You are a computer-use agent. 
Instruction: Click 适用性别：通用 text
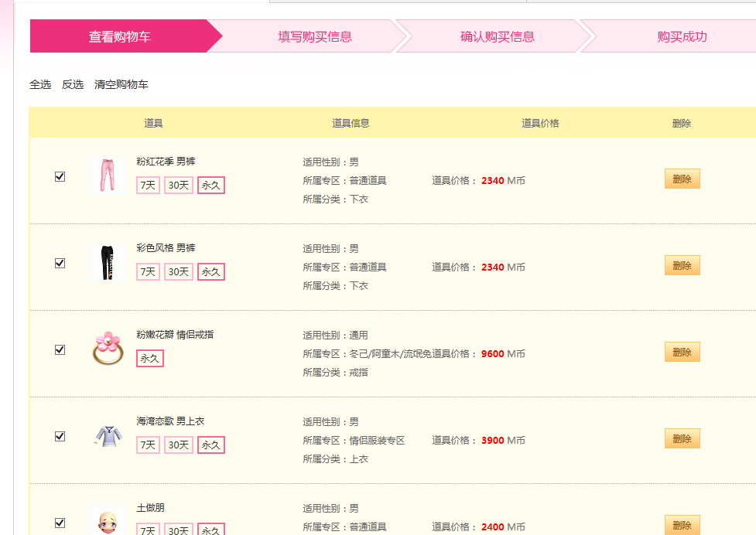point(336,336)
